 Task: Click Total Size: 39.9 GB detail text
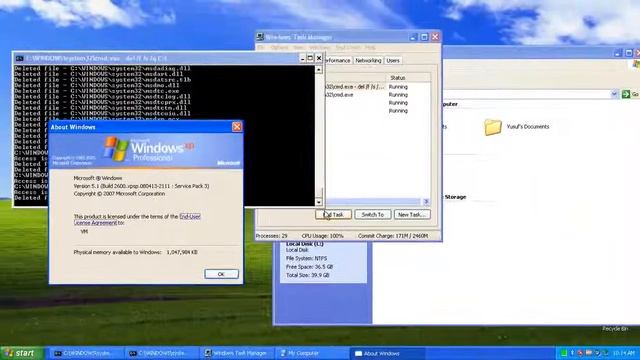click(308, 275)
